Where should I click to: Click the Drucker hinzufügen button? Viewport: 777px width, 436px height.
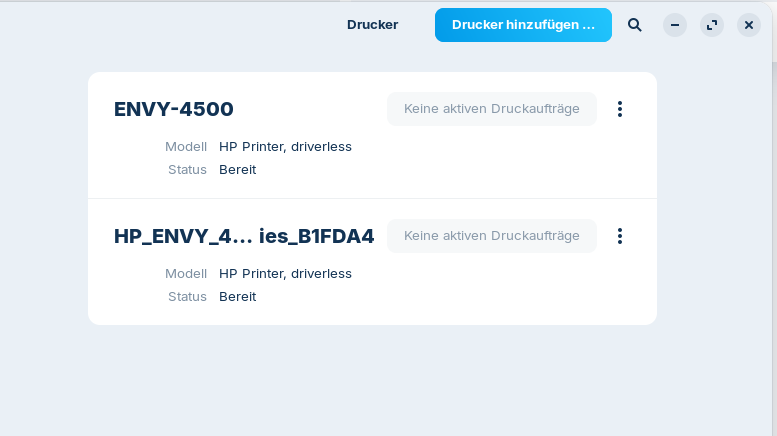pos(523,25)
